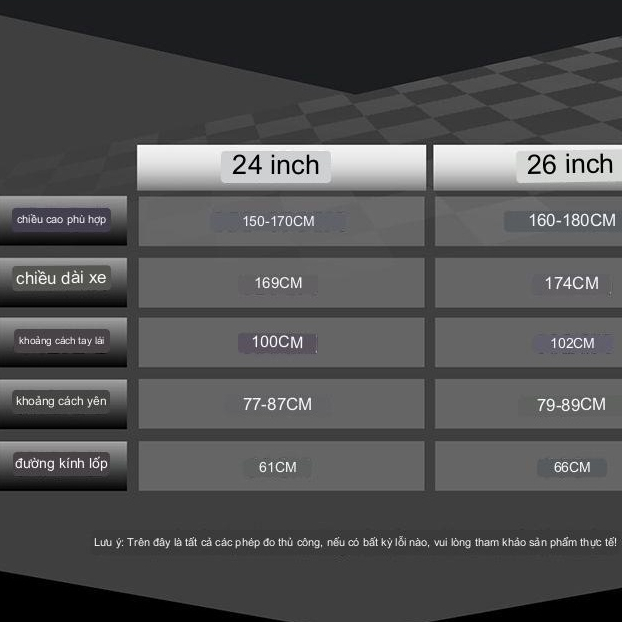Click the 100CM handlebar distance value
Image resolution: width=622 pixels, height=622 pixels.
click(277, 343)
